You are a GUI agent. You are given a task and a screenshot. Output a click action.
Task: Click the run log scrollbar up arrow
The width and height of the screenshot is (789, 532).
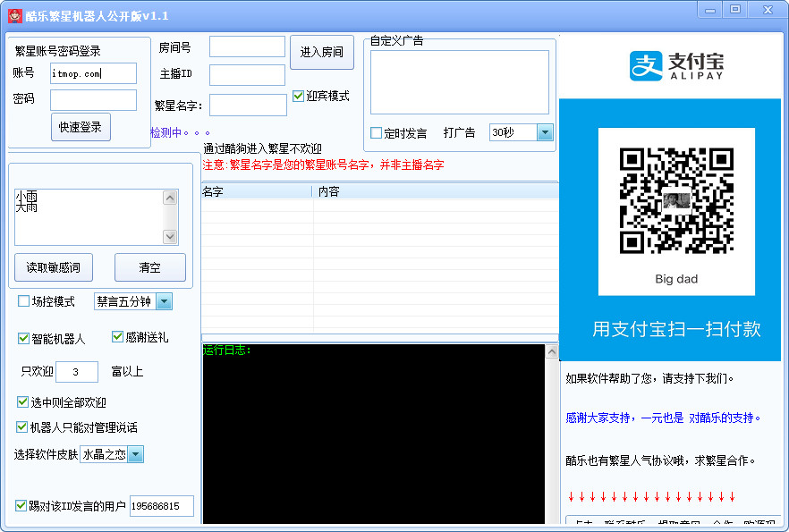click(551, 351)
